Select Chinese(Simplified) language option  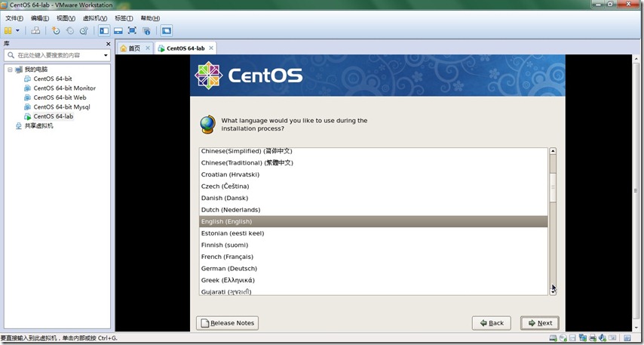373,151
